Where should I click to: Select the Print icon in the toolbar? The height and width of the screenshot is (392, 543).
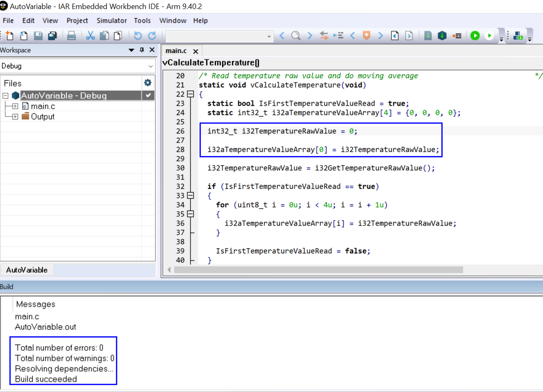click(x=71, y=36)
